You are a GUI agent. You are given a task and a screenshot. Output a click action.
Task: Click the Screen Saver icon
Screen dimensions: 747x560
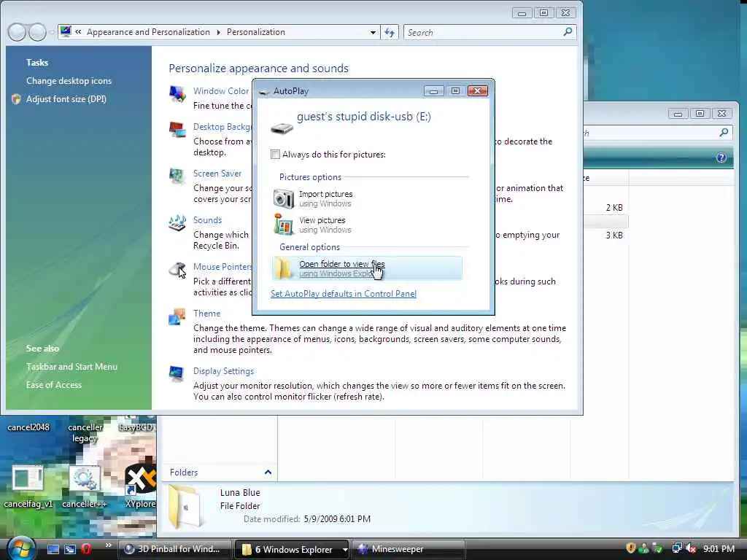pos(177,176)
